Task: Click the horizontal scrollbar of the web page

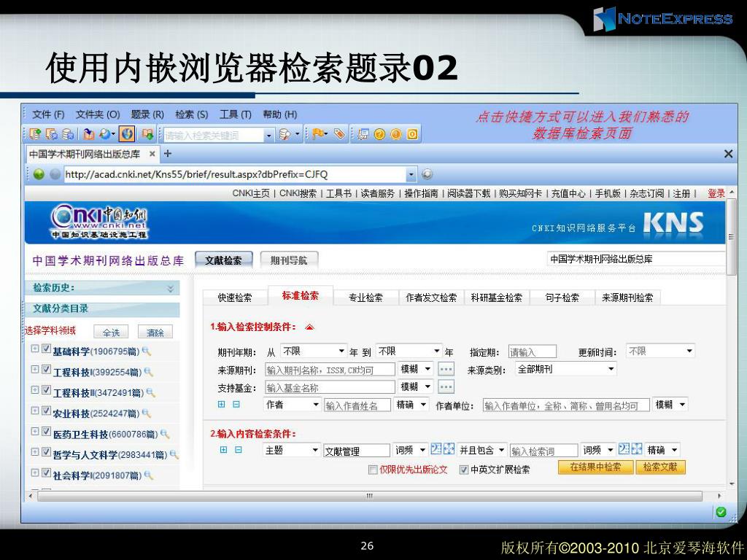Action: (370, 496)
